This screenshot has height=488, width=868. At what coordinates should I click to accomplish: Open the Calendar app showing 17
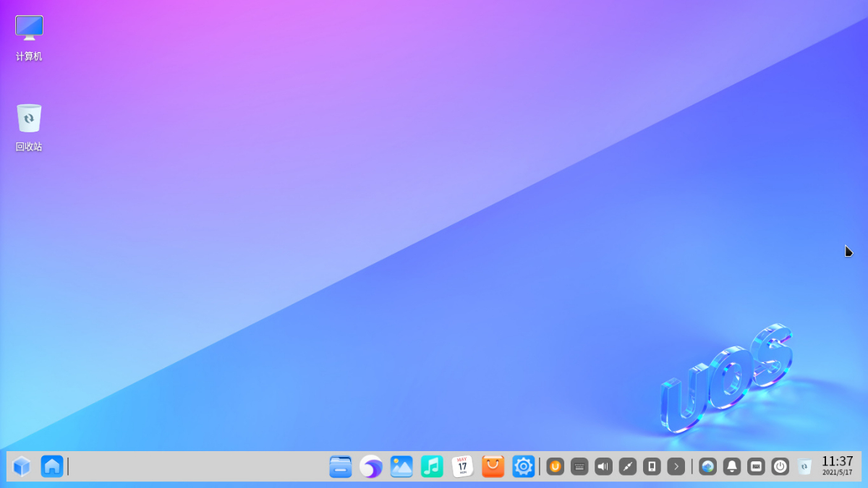click(x=462, y=466)
